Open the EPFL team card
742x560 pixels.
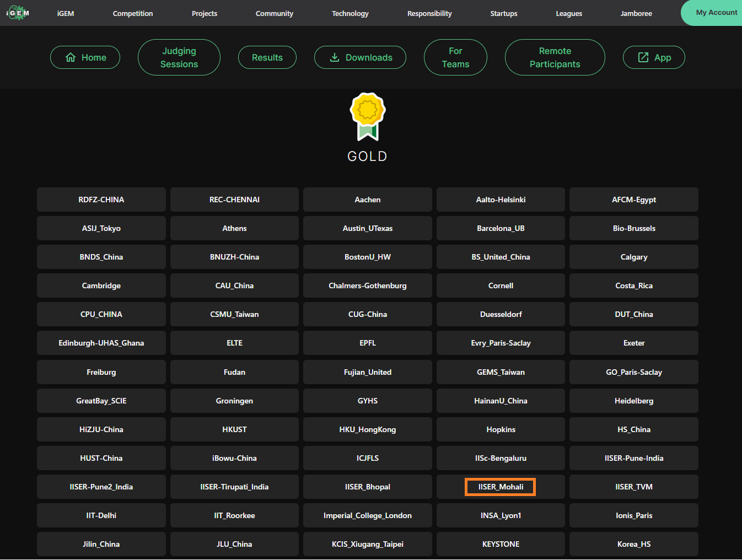368,343
